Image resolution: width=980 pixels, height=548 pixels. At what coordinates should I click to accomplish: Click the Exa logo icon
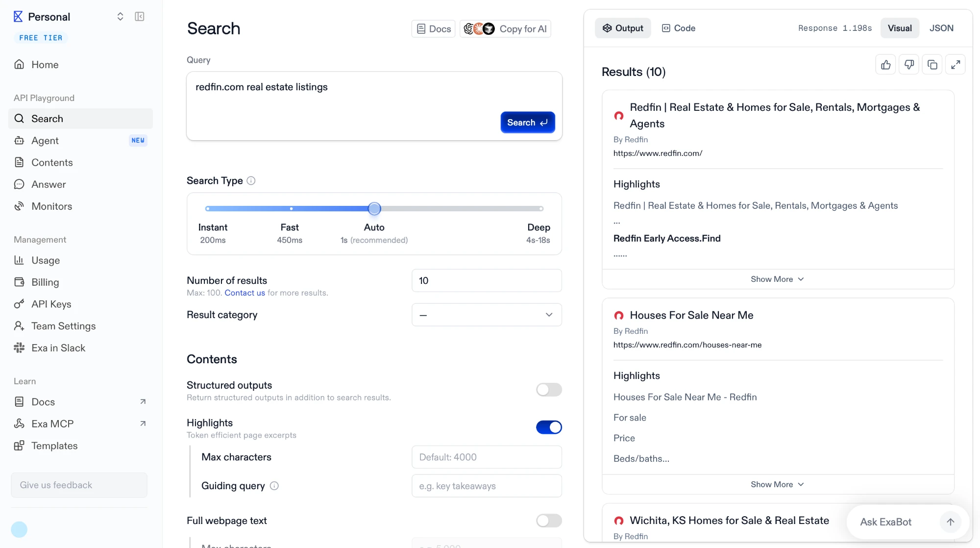pyautogui.click(x=18, y=17)
